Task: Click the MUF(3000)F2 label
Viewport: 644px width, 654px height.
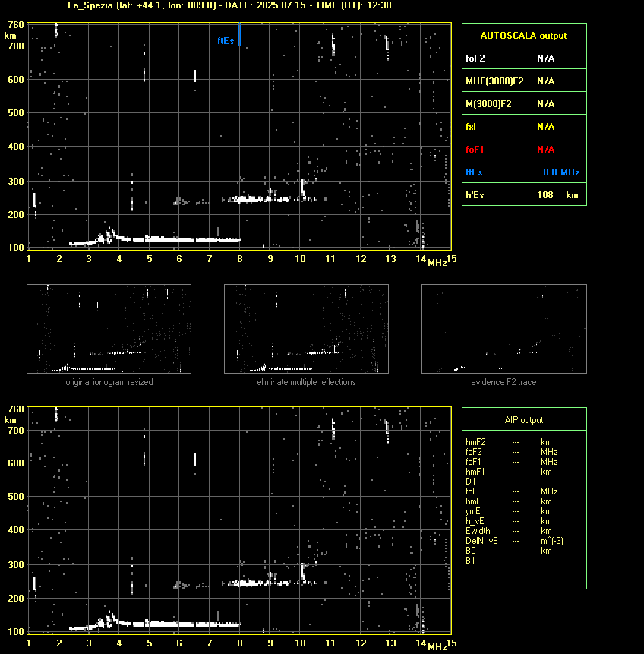Action: click(x=494, y=81)
